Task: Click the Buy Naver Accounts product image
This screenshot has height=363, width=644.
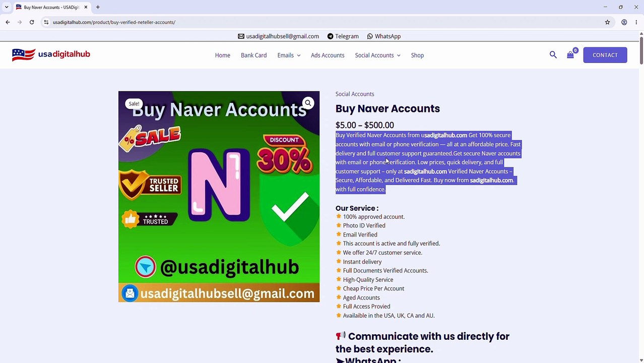Action: point(219,197)
